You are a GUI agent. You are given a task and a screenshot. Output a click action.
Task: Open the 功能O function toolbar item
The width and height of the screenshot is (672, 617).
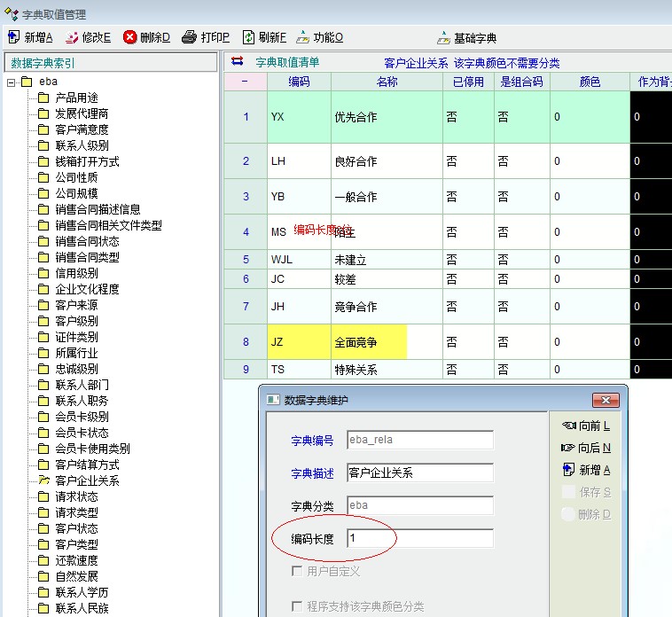pos(303,37)
